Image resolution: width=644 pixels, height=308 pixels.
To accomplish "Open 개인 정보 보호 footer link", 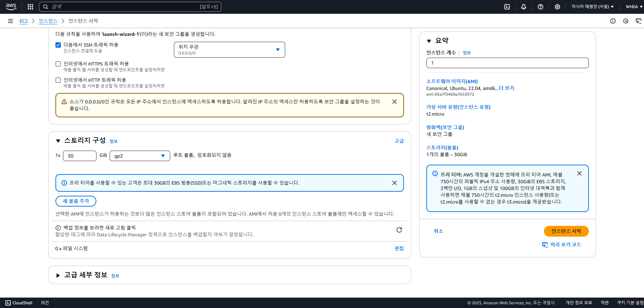I will (579, 303).
